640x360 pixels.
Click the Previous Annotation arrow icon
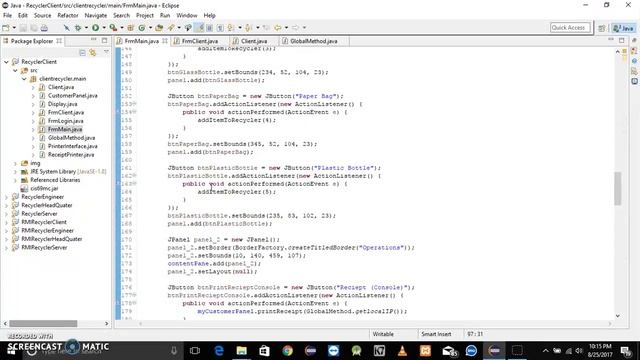pyautogui.click(x=249, y=28)
